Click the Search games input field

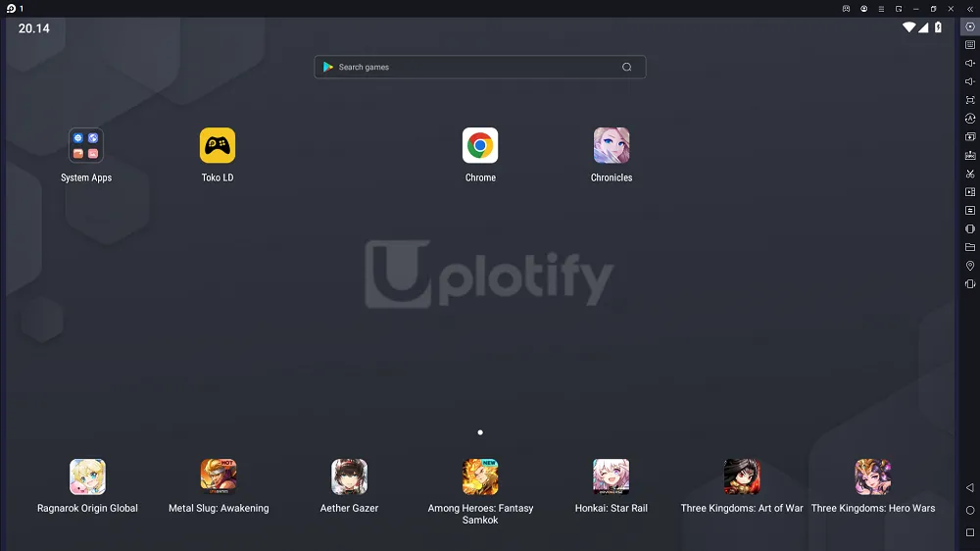coord(480,67)
